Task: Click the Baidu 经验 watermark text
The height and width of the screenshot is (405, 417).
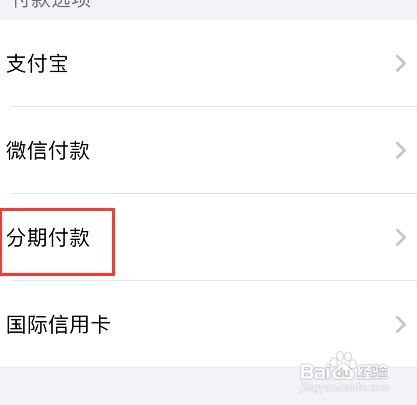Action: pos(373,372)
